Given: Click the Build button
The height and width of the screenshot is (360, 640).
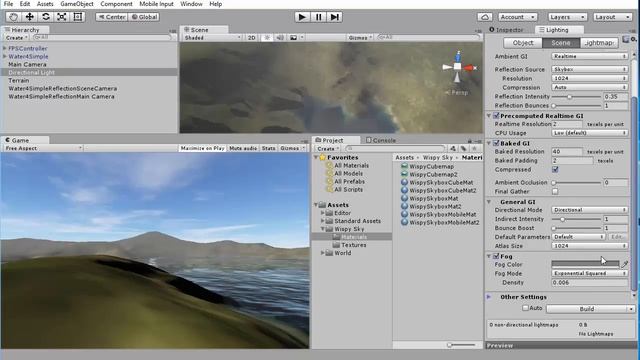Looking at the screenshot, I should pyautogui.click(x=587, y=309).
